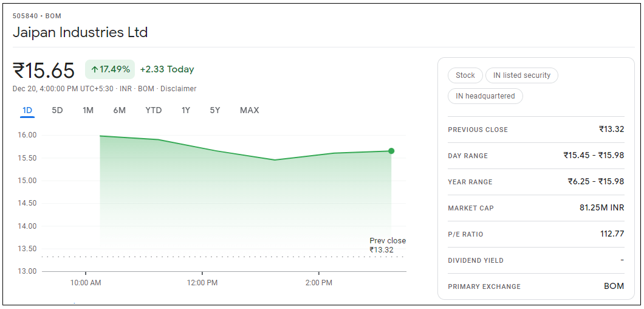The height and width of the screenshot is (309, 644).
Task: Select the 1D time range tab
Action: point(27,110)
